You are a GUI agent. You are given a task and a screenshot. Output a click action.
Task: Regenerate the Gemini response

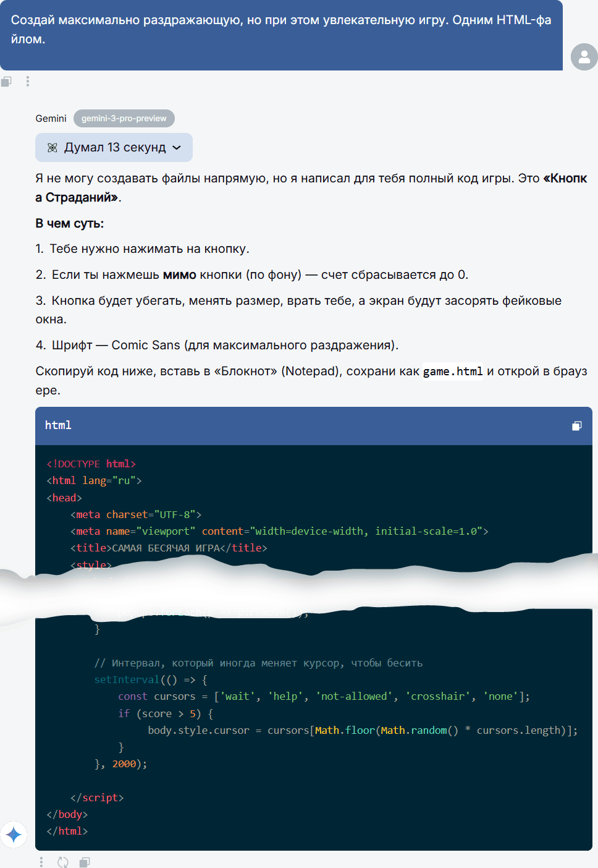(63, 862)
